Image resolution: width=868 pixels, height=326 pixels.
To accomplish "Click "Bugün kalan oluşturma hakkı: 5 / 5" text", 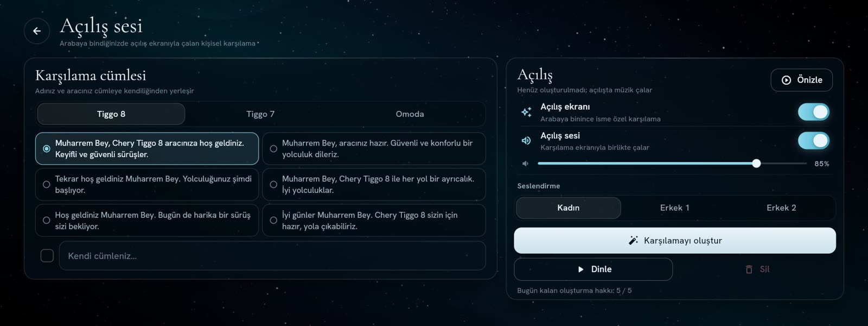I will tap(575, 291).
